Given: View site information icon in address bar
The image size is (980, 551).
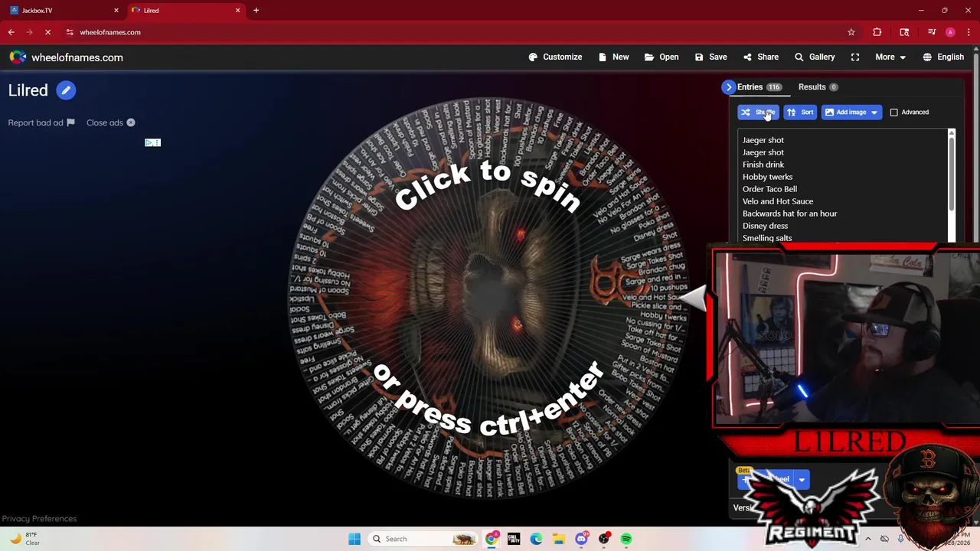Looking at the screenshot, I should click(x=70, y=32).
